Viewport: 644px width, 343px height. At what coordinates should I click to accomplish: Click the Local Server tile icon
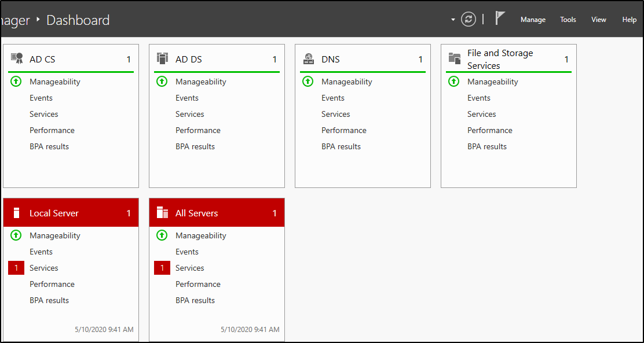[16, 213]
